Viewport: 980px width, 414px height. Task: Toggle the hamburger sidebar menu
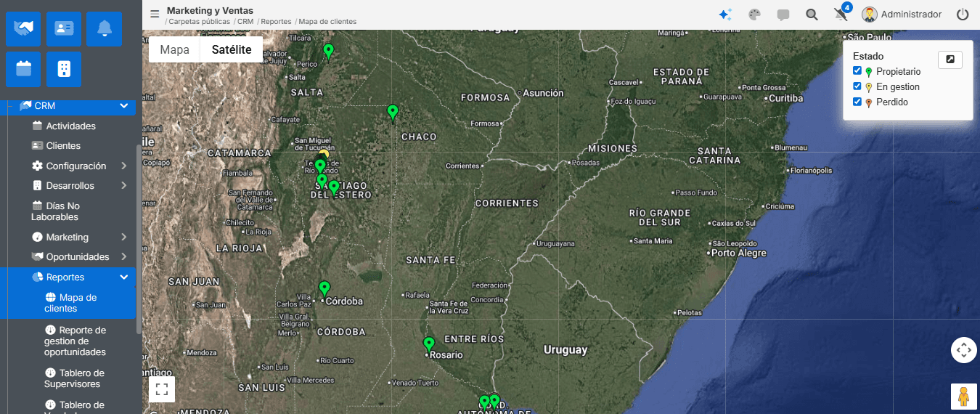click(x=155, y=14)
